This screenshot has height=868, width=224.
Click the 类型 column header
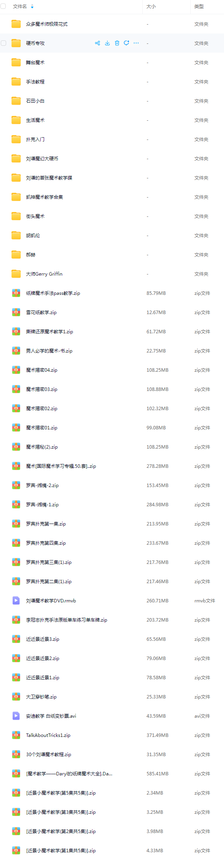click(199, 7)
